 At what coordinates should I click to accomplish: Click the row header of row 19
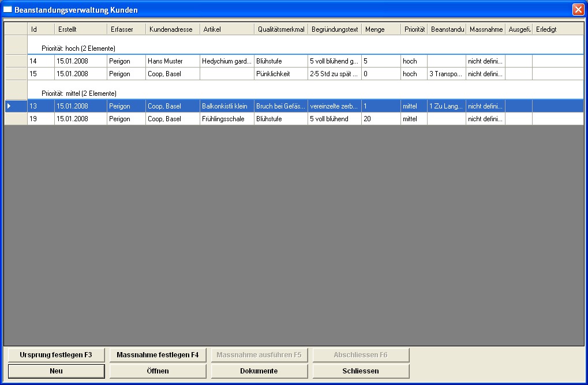pos(16,119)
